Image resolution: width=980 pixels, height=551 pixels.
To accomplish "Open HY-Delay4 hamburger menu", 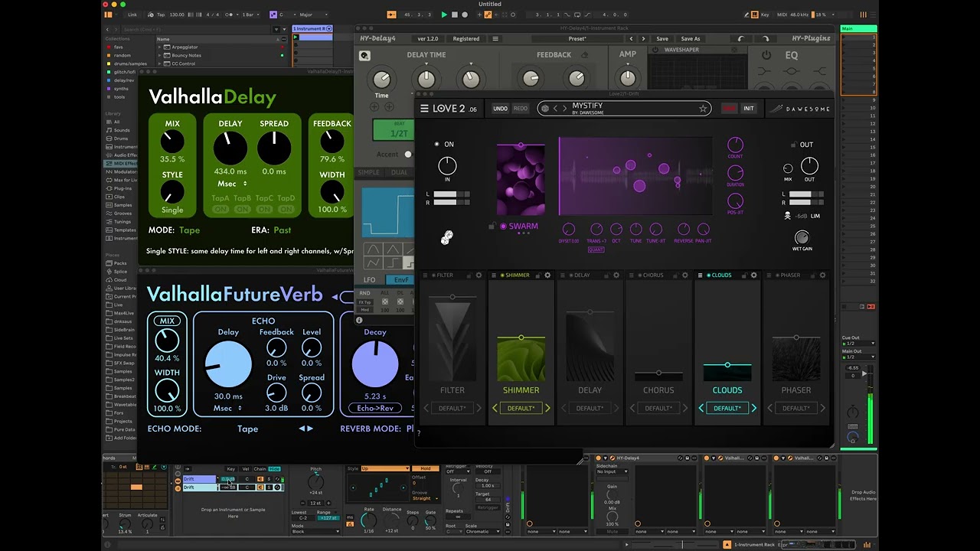I will point(495,38).
